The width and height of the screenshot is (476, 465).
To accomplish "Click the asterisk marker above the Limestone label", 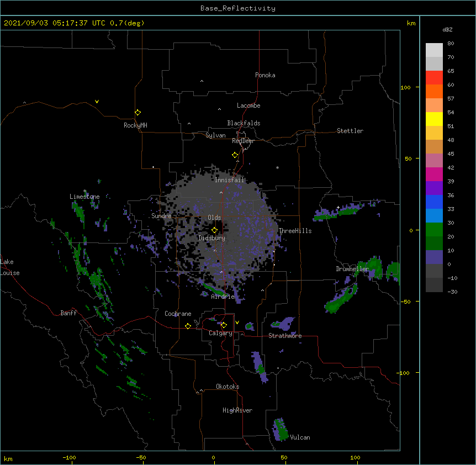I will click(85, 191).
